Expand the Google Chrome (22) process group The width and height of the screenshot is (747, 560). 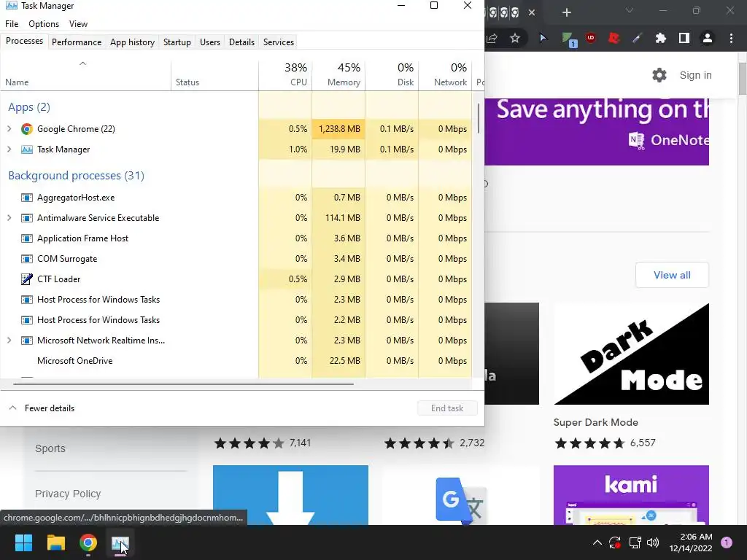(9, 129)
